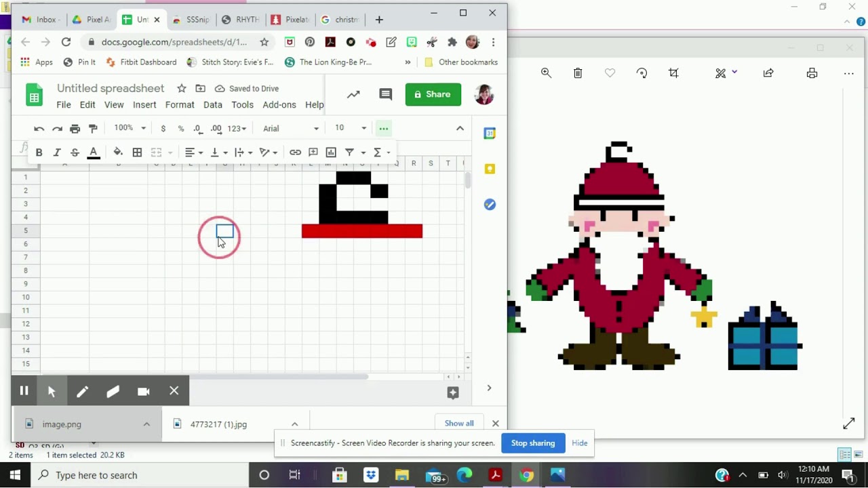
Task: Select the paint format tool
Action: pyautogui.click(x=93, y=128)
